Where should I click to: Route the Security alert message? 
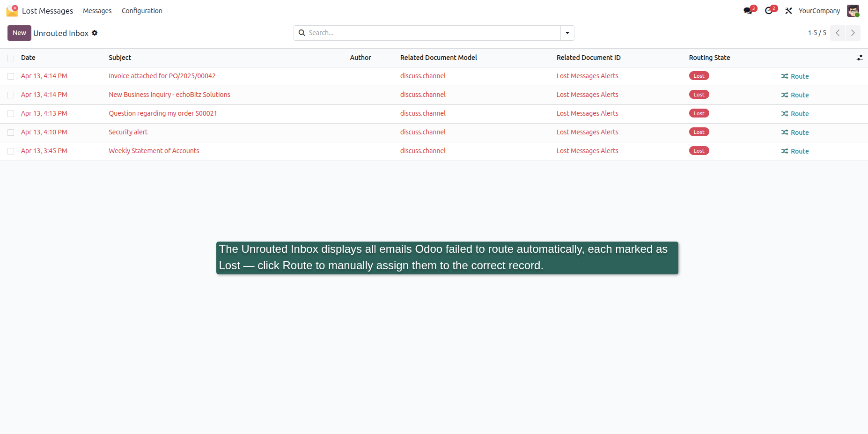[795, 132]
